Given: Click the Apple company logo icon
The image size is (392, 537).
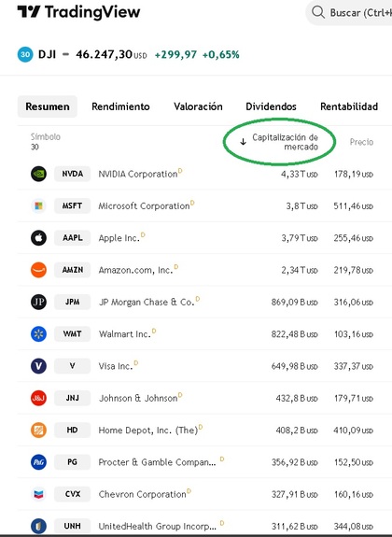Looking at the screenshot, I should (x=38, y=237).
